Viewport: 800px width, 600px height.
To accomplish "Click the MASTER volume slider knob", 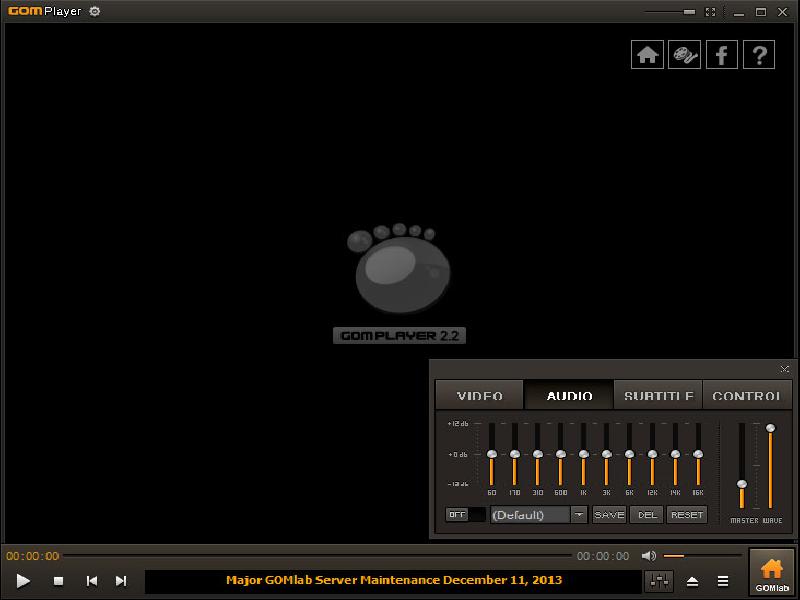I will point(742,484).
